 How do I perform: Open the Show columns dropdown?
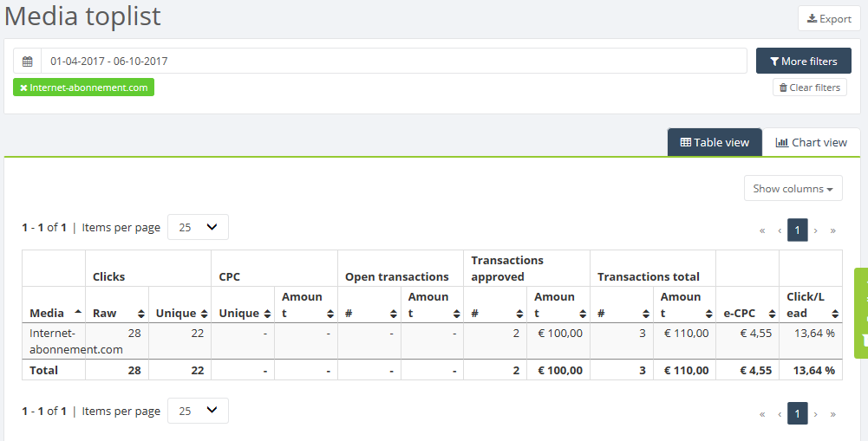[x=793, y=189]
